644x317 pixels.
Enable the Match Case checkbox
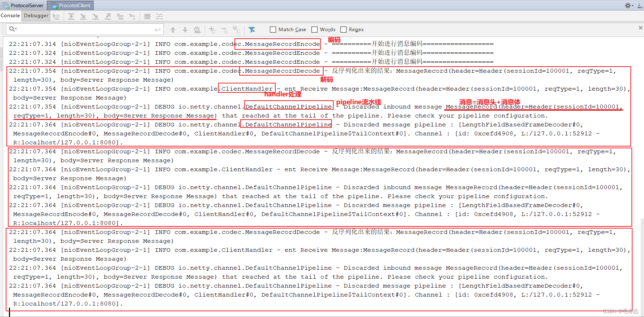273,29
